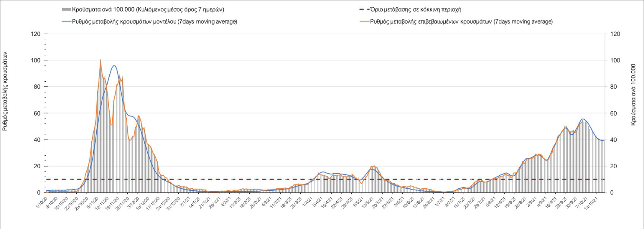Click the blue line's peak in October 2021
Viewport: 644px width, 229px height.
click(583, 119)
